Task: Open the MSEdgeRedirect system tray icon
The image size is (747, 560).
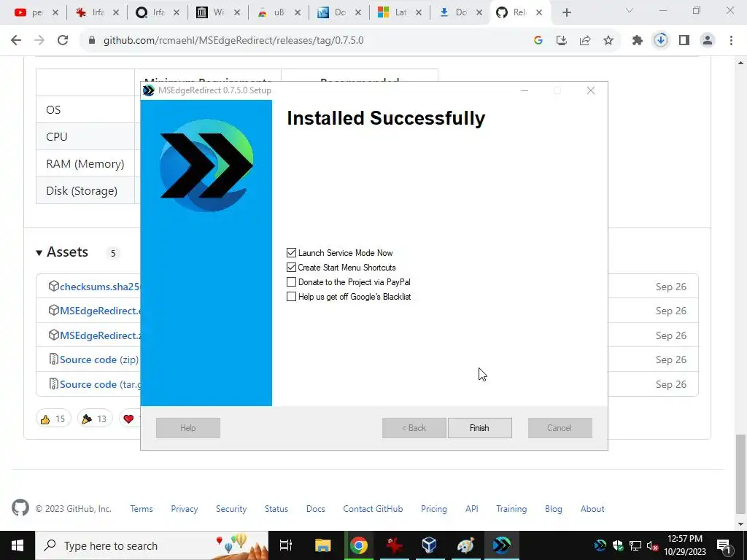Action: click(600, 545)
